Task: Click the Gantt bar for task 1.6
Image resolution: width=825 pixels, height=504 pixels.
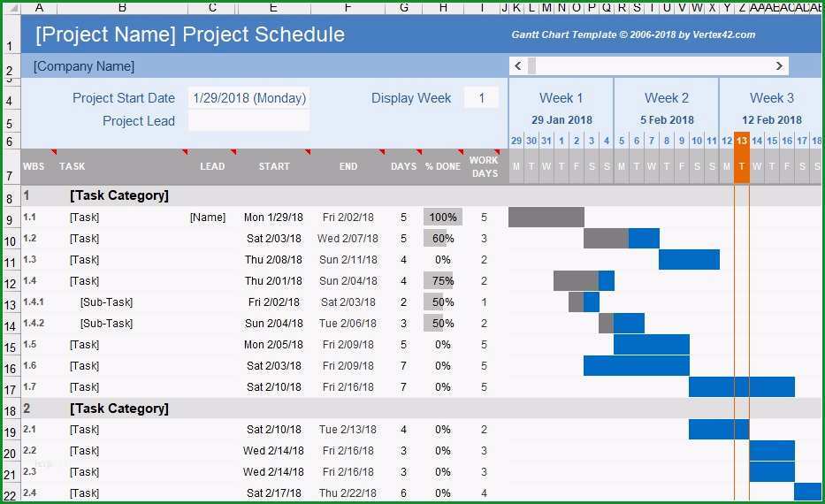Action: tap(637, 366)
